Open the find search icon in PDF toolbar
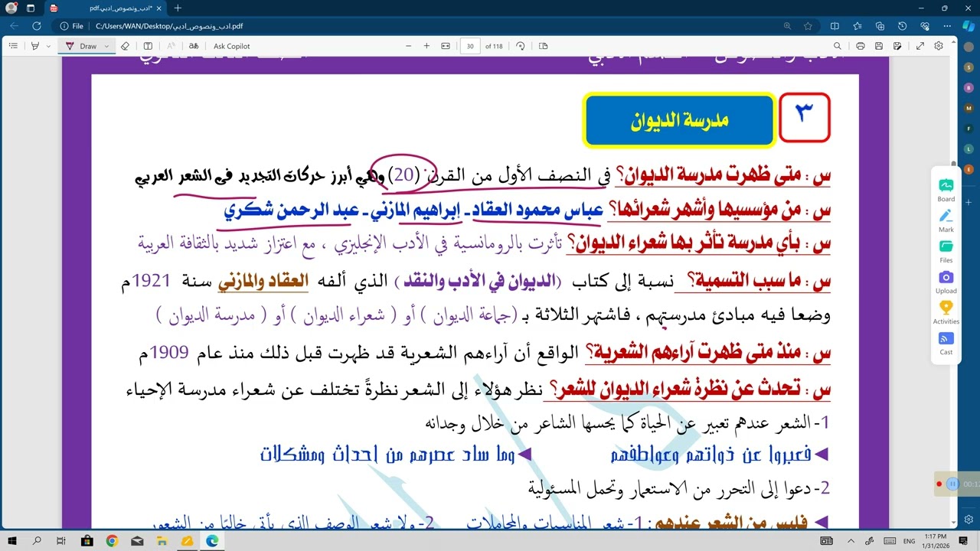This screenshot has height=551, width=980. 838,46
